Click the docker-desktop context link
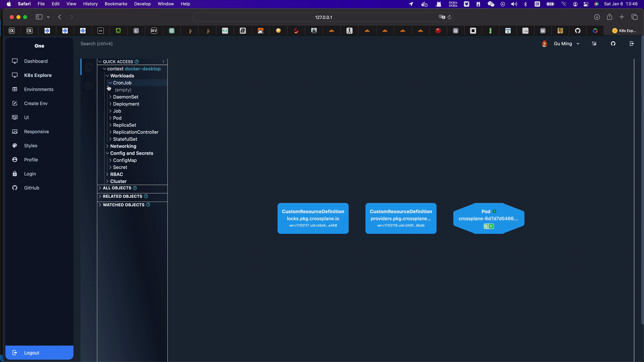 (143, 69)
